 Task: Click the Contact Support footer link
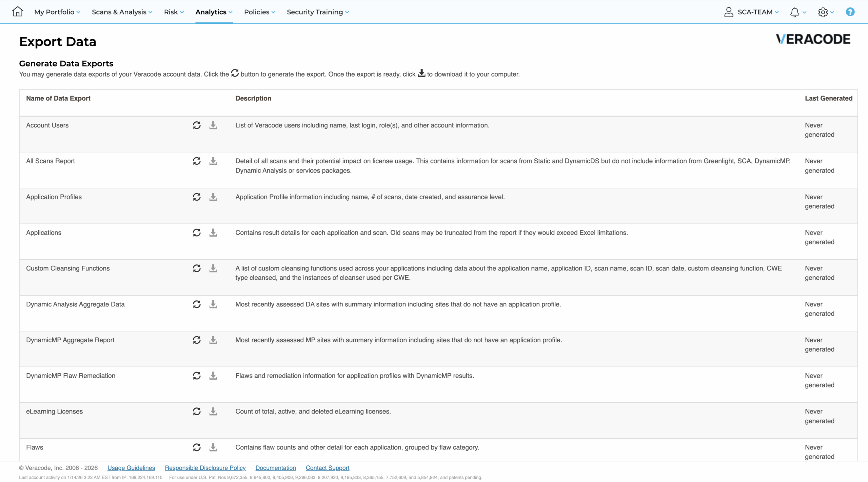click(x=327, y=468)
